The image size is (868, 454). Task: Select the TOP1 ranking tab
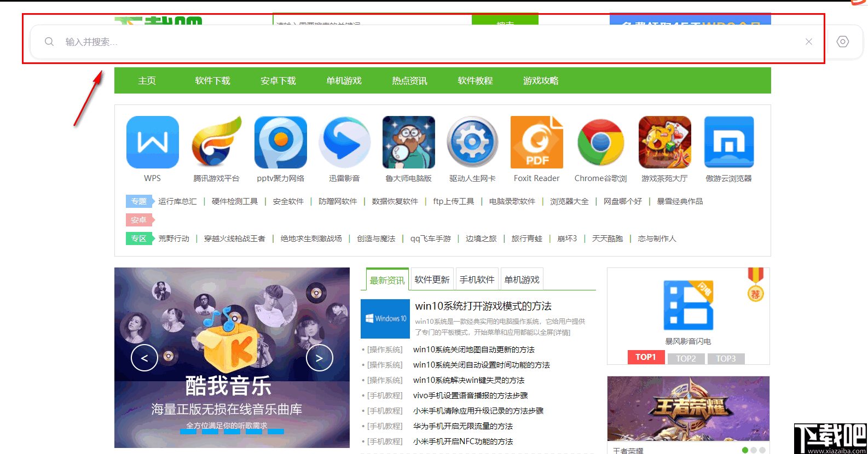tap(646, 357)
